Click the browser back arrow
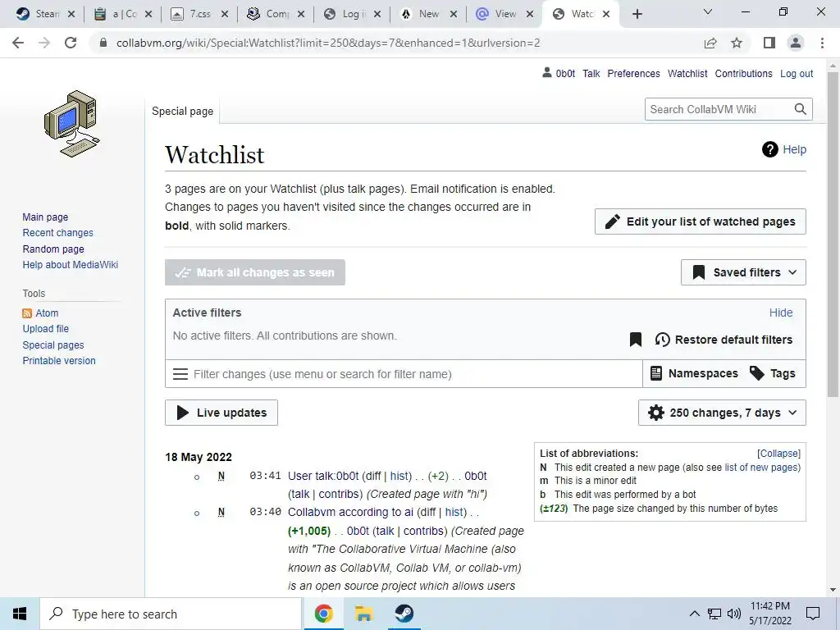 18,43
